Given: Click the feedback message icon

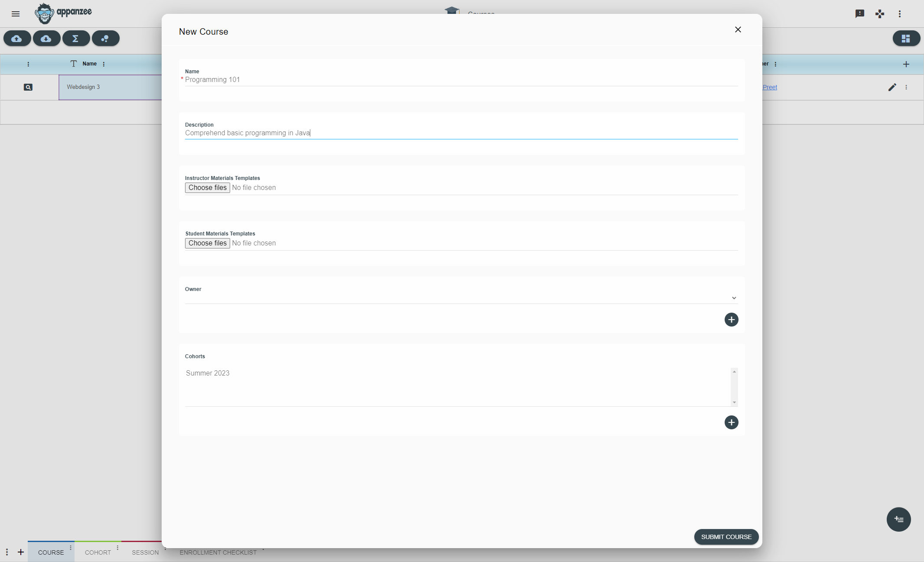Looking at the screenshot, I should coord(860,14).
